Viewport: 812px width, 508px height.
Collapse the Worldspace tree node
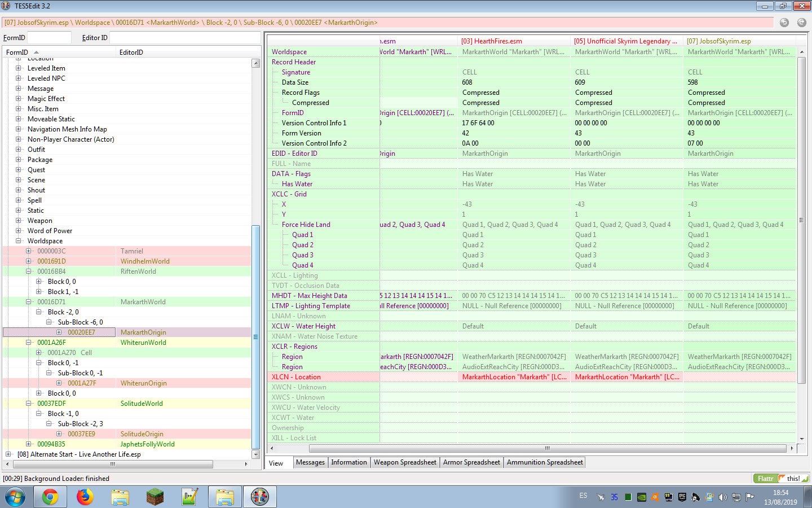click(19, 241)
